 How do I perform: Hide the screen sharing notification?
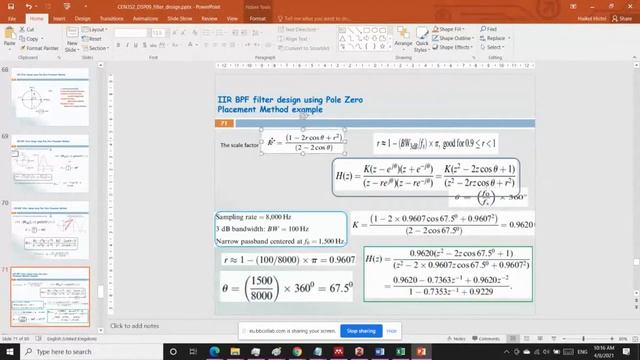(x=391, y=331)
